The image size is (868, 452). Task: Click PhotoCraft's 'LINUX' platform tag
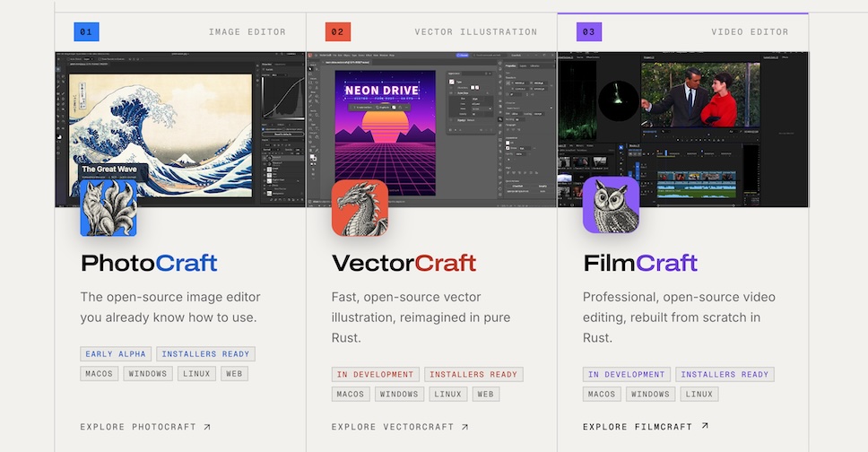[x=196, y=374]
